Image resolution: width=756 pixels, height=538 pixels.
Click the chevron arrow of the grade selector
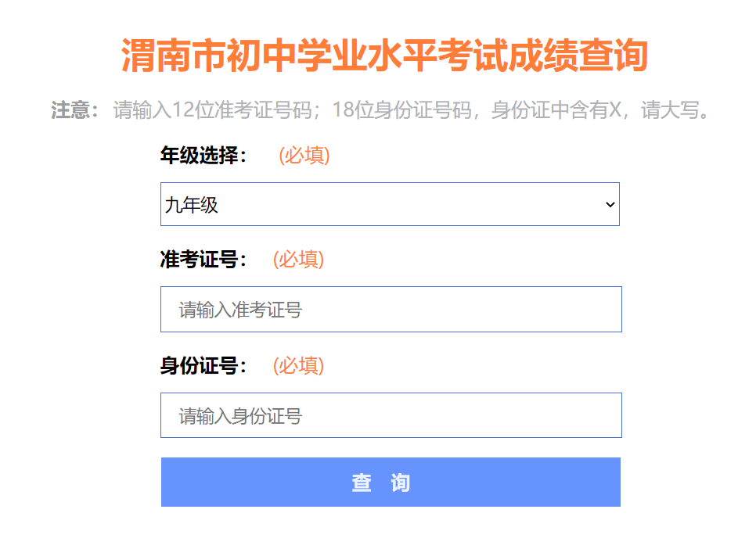(x=610, y=205)
